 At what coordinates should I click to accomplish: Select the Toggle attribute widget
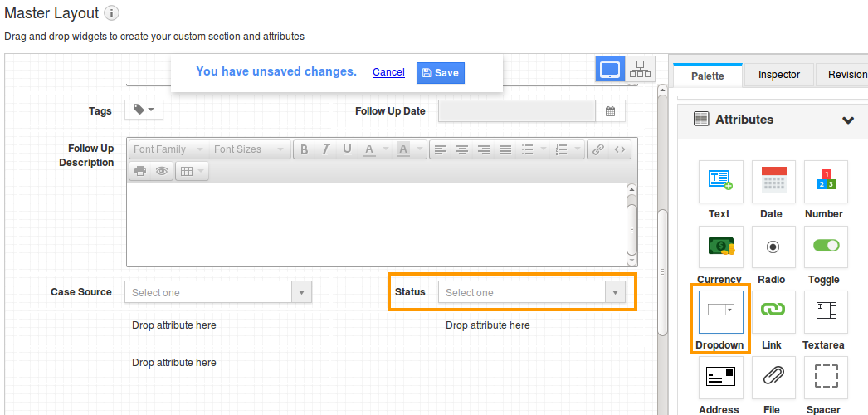[x=826, y=247]
